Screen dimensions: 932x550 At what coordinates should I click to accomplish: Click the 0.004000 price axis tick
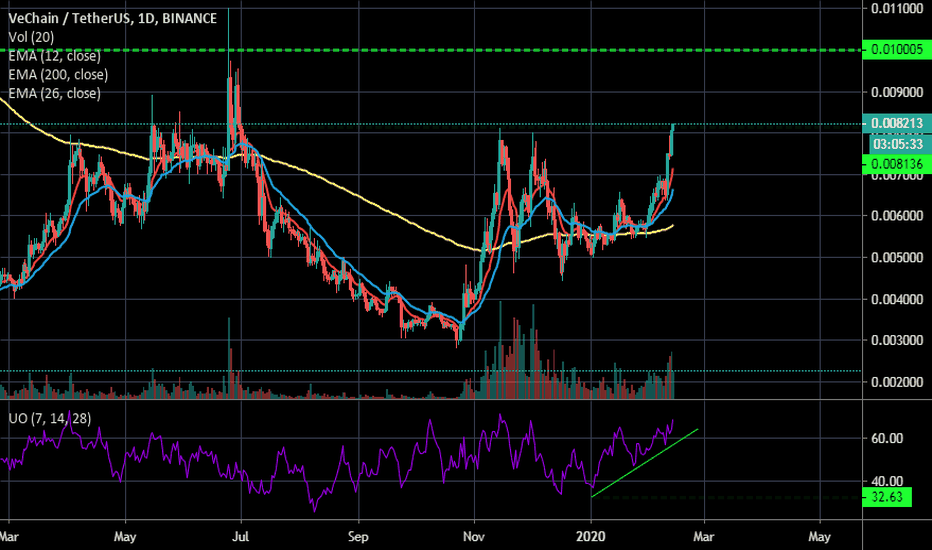point(897,299)
